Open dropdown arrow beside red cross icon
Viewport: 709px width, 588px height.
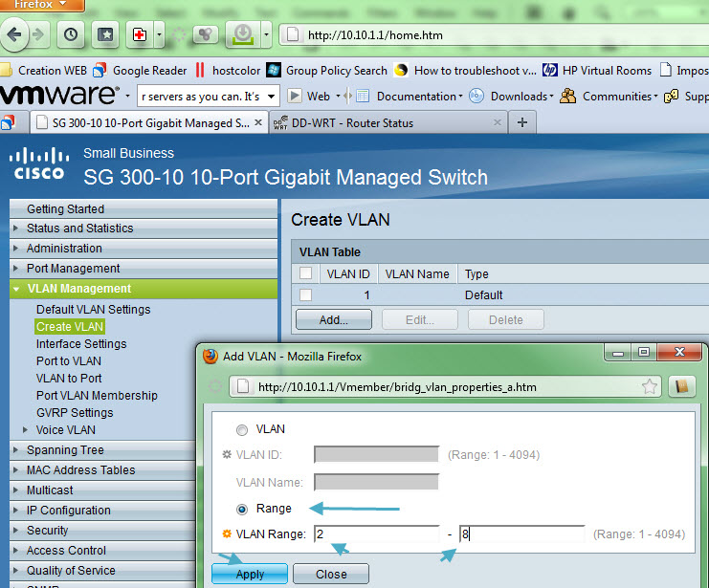coord(159,34)
